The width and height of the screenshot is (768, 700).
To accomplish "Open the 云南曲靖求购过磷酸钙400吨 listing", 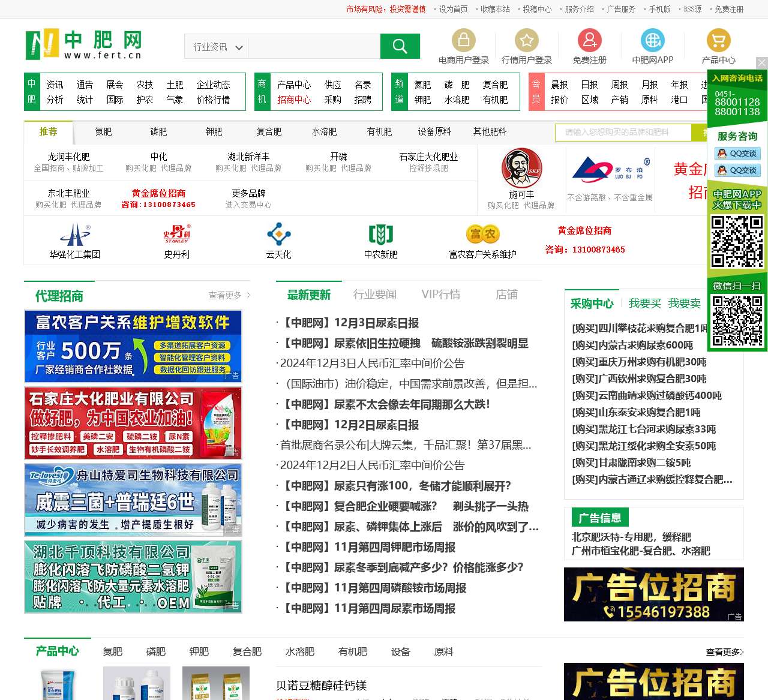I will 647,395.
